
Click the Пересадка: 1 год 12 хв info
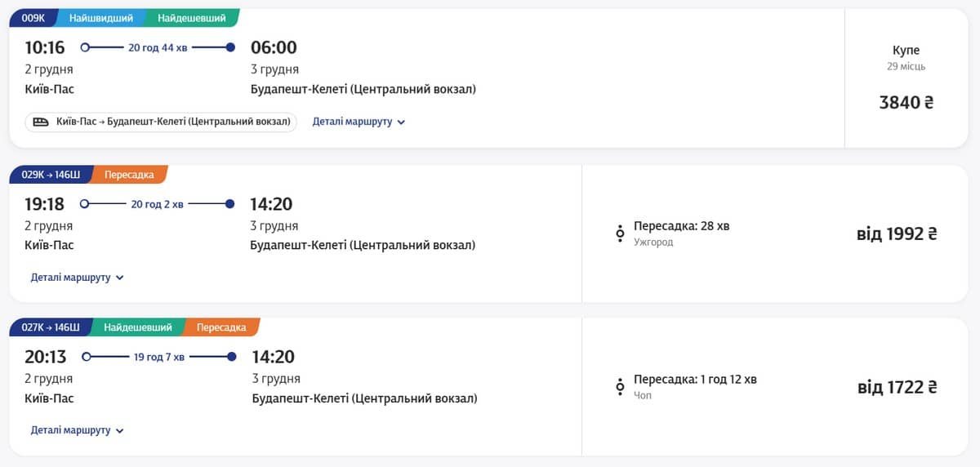(x=695, y=380)
